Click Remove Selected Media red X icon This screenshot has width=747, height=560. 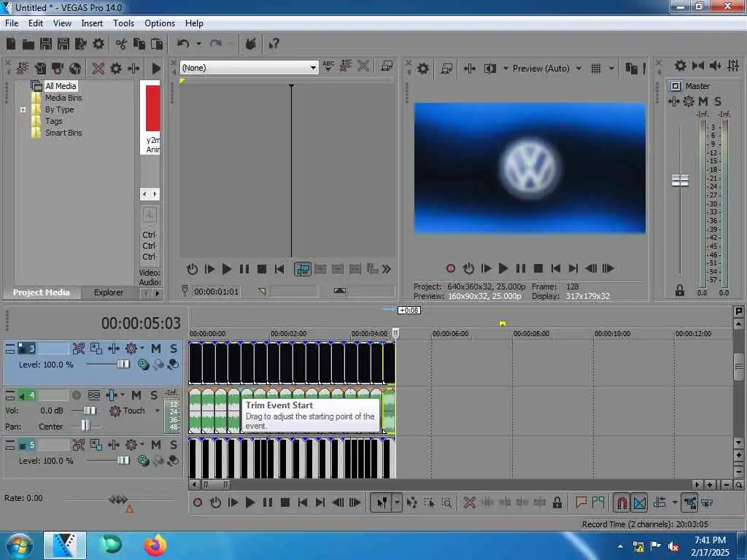click(98, 69)
